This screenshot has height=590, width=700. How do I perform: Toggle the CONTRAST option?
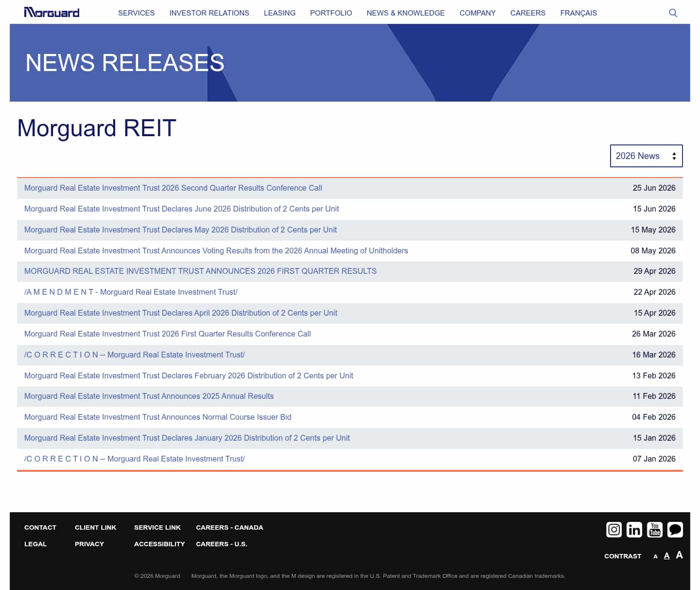point(623,556)
